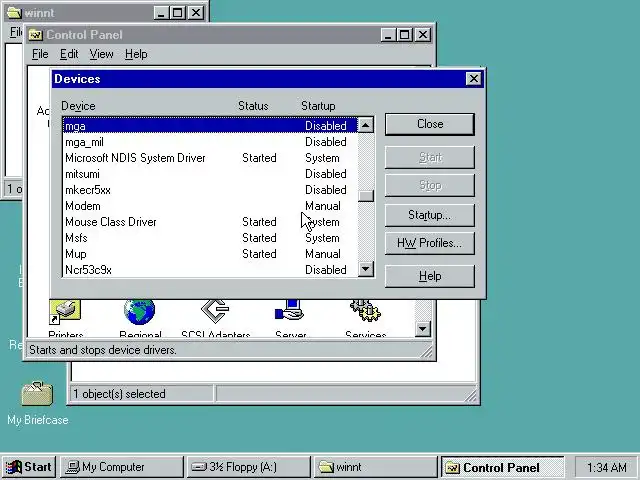
Task: Select the mga device row
Action: (x=210, y=126)
